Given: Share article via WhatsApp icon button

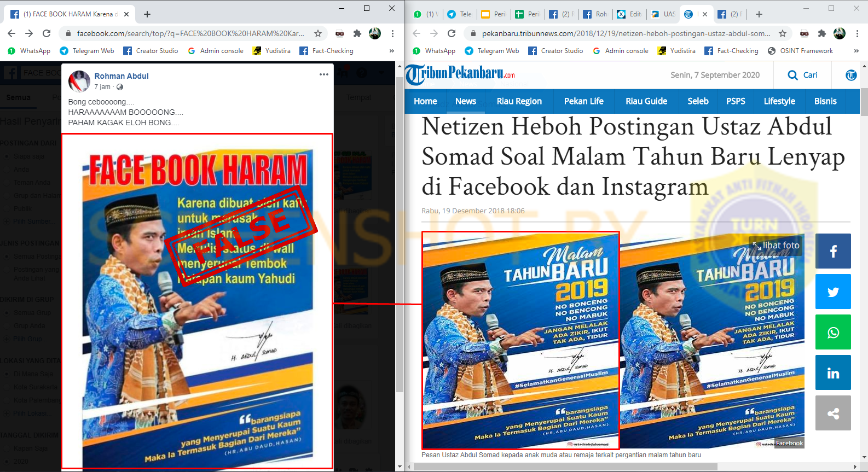Looking at the screenshot, I should coord(833,332).
